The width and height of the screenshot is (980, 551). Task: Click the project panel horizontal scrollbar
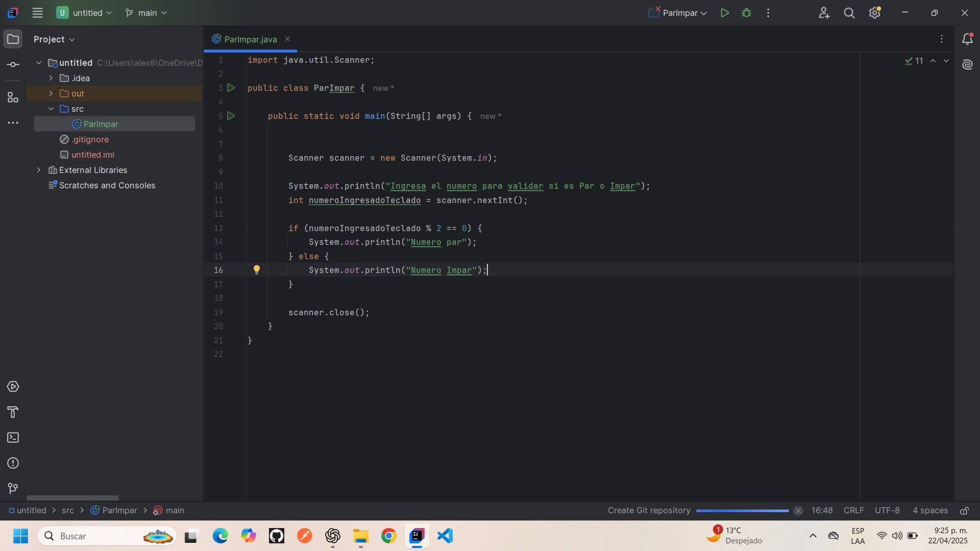(72, 498)
